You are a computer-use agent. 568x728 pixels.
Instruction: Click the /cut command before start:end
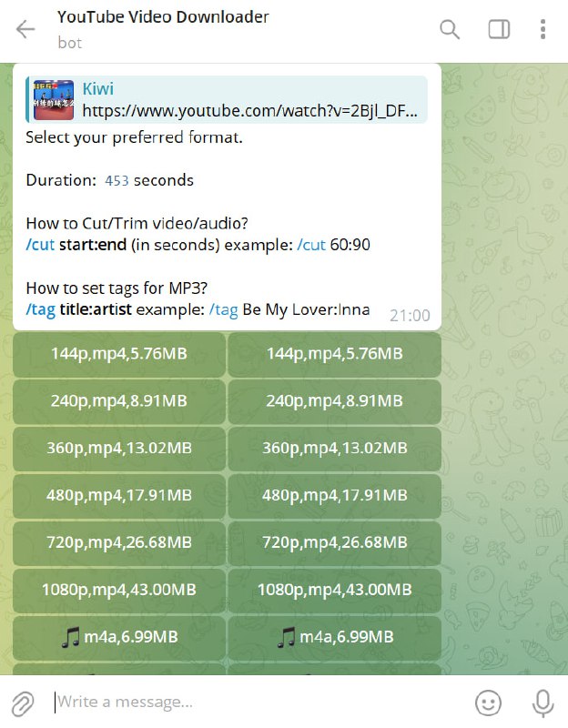click(41, 245)
